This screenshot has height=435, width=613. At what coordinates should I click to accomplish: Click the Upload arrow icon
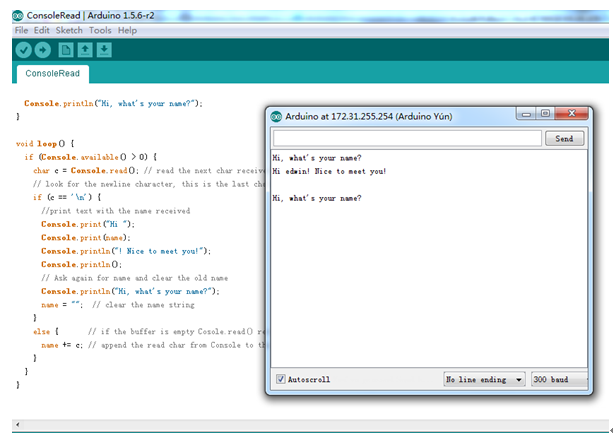(x=43, y=50)
